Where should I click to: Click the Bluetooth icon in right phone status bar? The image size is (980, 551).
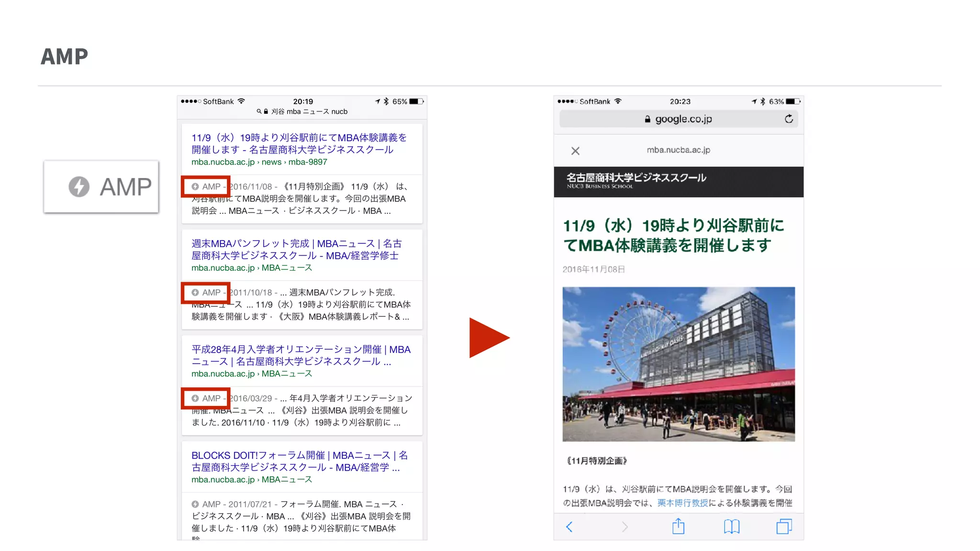(763, 101)
